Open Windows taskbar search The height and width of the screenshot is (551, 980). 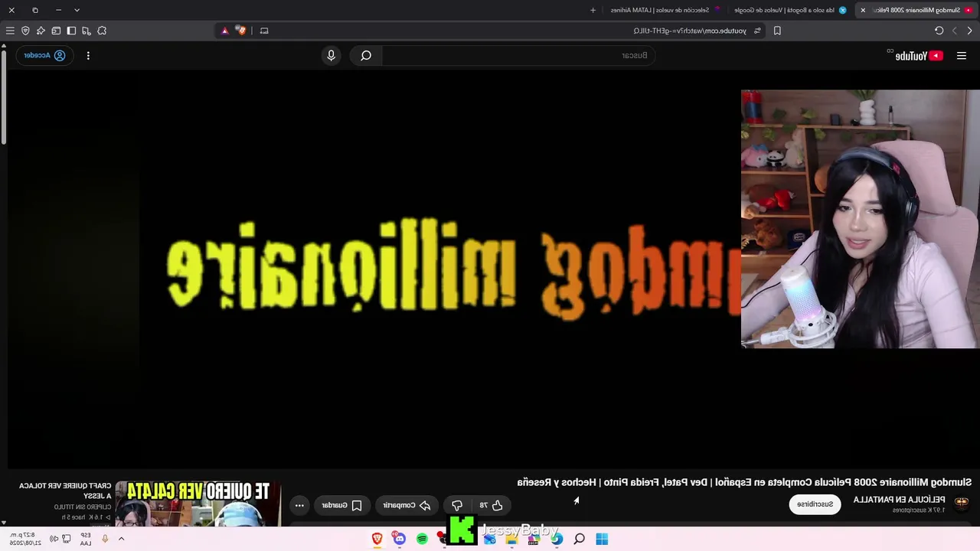pyautogui.click(x=580, y=539)
